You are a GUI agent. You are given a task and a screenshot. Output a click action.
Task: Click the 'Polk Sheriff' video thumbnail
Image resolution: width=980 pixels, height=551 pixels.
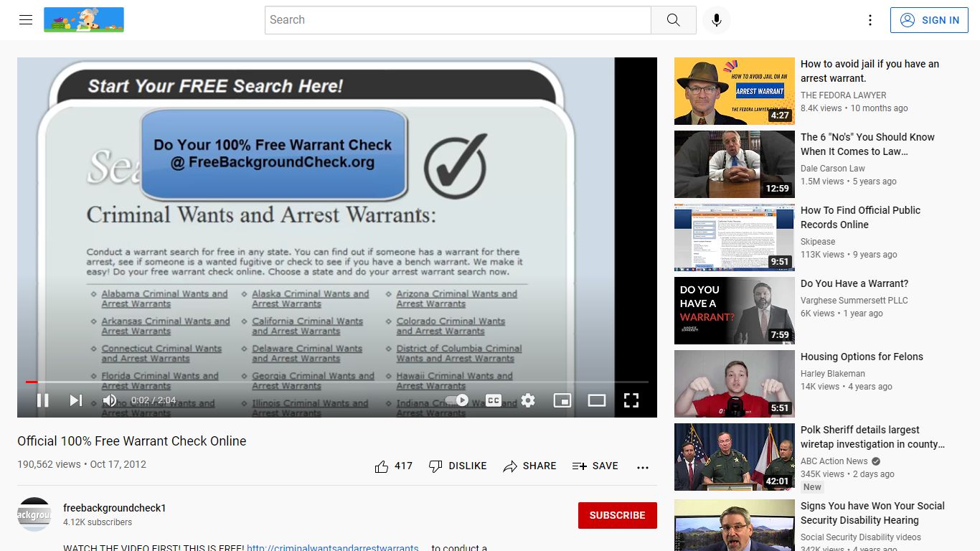[735, 457]
